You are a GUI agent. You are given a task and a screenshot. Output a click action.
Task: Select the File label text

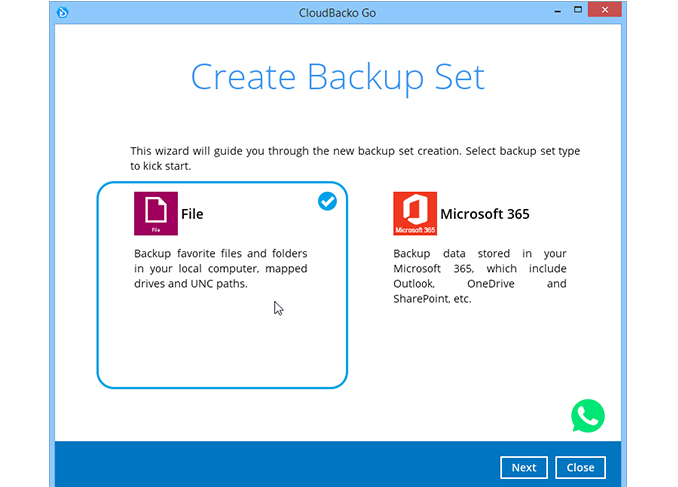tap(192, 214)
